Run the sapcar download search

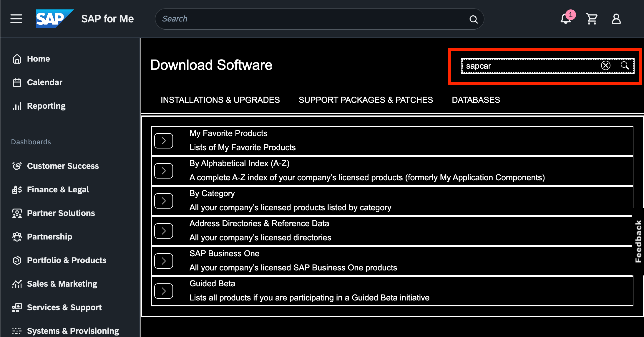coord(625,65)
